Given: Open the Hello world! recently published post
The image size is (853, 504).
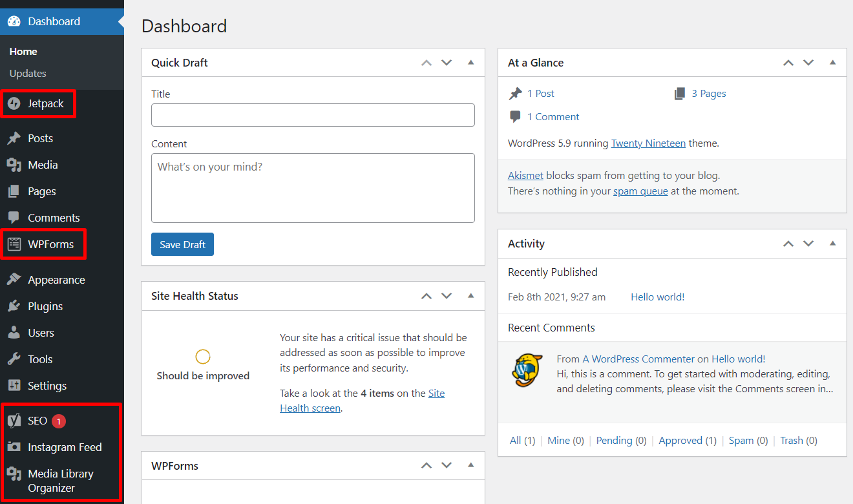Looking at the screenshot, I should (657, 297).
